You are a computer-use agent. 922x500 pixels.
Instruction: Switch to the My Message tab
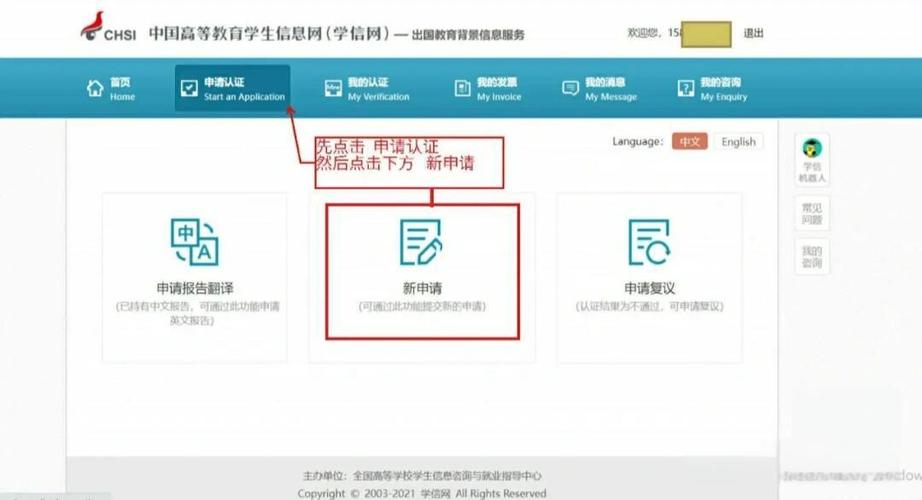tap(600, 89)
